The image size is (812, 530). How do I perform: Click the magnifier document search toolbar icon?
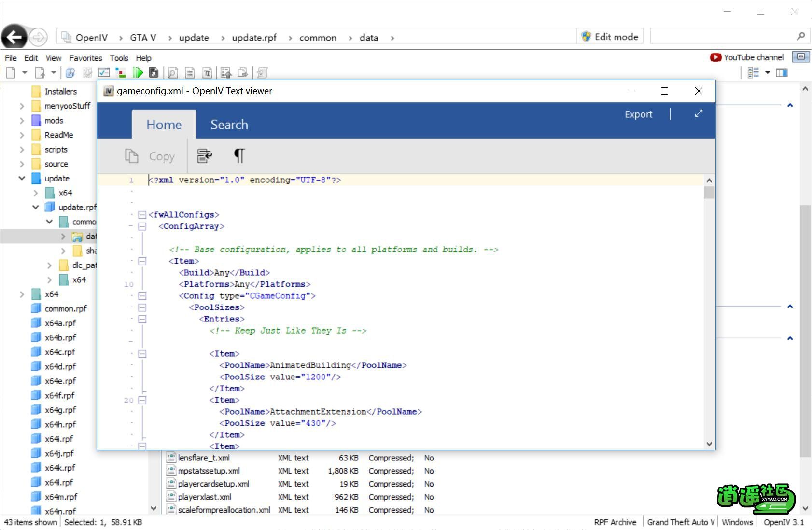click(172, 73)
